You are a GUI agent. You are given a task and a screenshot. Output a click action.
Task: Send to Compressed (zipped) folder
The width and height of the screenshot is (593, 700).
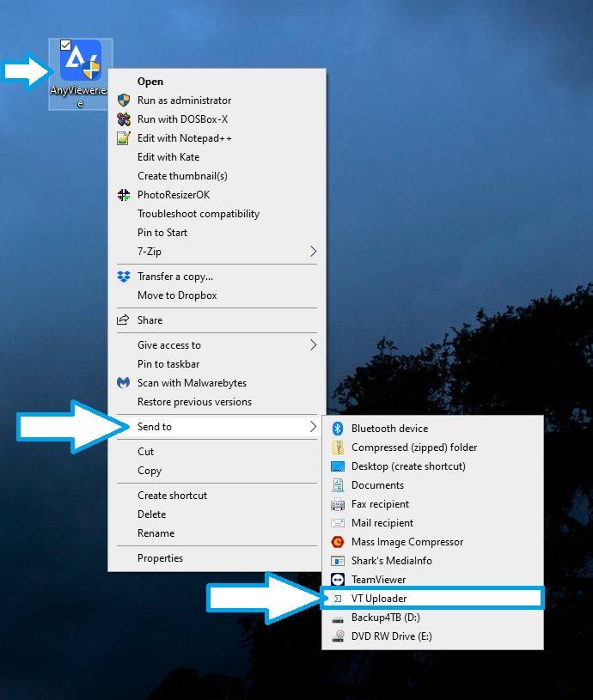click(x=432, y=447)
